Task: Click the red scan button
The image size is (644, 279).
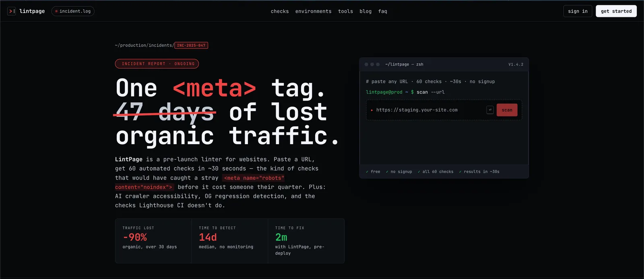Action: tap(507, 110)
